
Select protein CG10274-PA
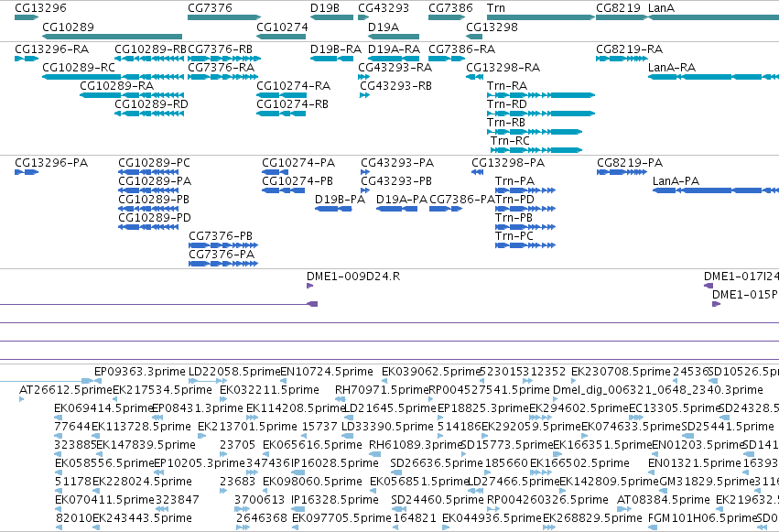(298, 163)
